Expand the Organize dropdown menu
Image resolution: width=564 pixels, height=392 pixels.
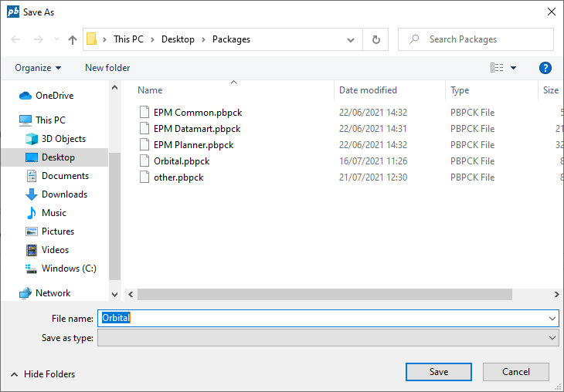[x=38, y=68]
